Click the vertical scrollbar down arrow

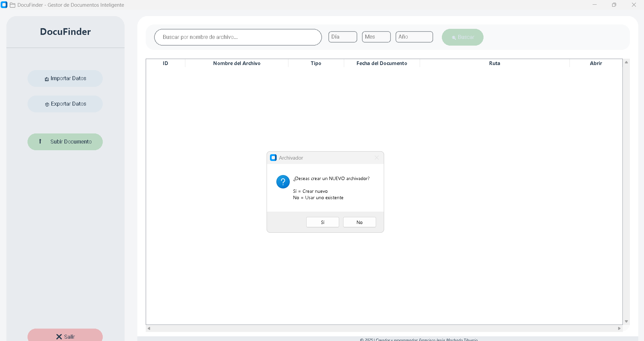pos(626,321)
